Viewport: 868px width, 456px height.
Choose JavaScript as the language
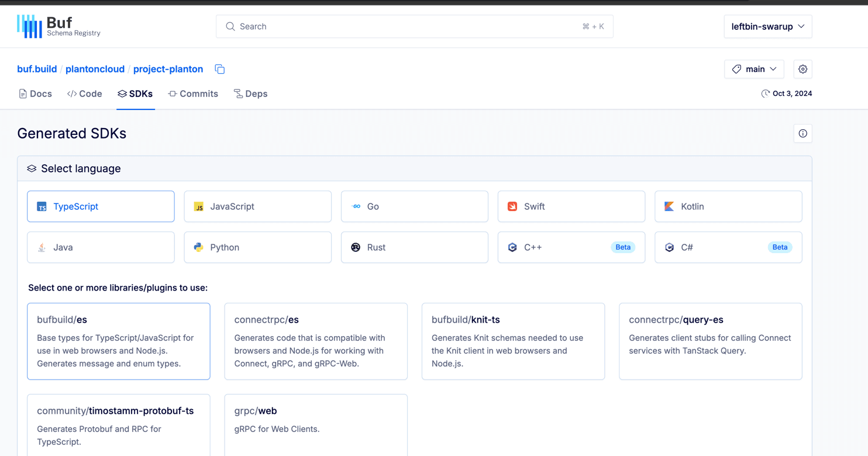tap(258, 206)
